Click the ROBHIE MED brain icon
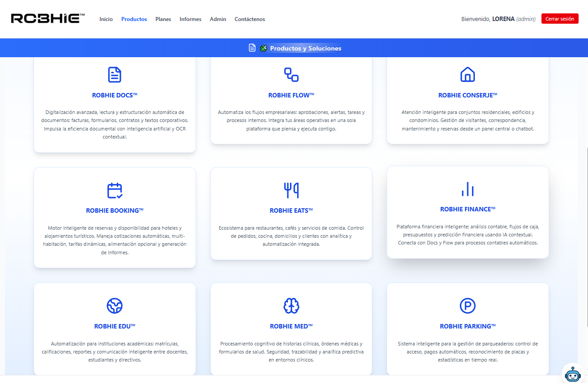Viewport: 588px width, 383px height. point(291,306)
